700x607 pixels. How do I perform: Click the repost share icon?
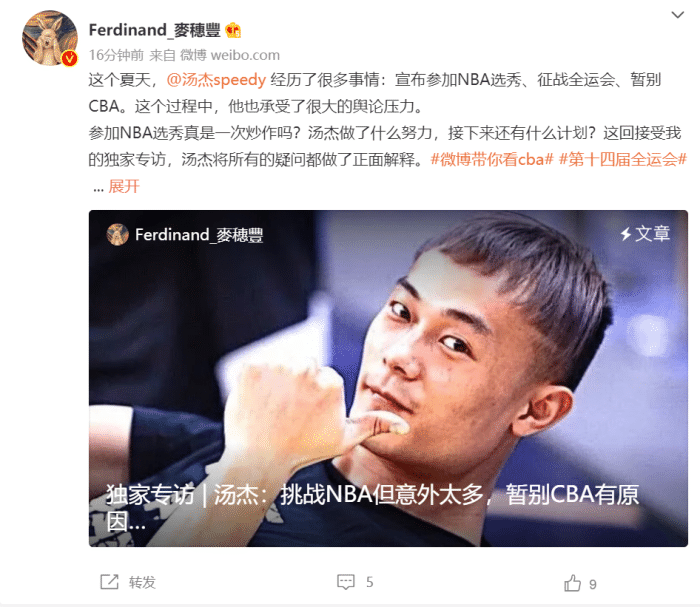[109, 582]
